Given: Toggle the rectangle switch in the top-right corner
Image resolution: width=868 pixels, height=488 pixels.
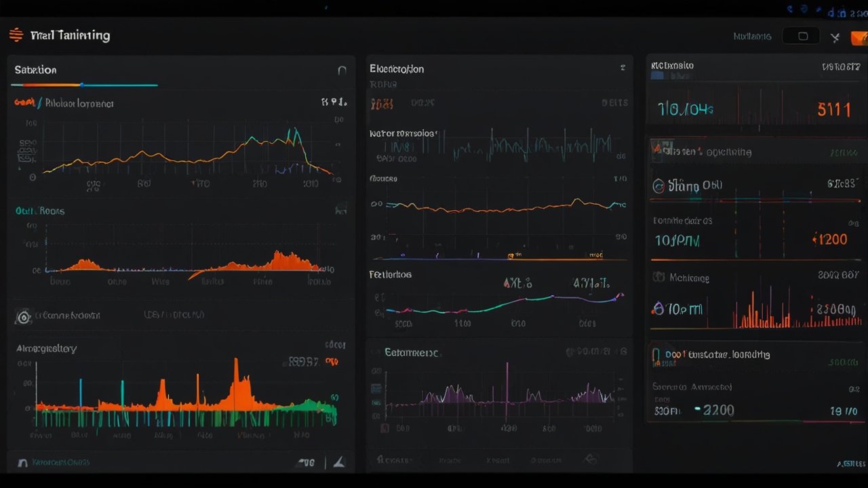Looking at the screenshot, I should point(801,35).
